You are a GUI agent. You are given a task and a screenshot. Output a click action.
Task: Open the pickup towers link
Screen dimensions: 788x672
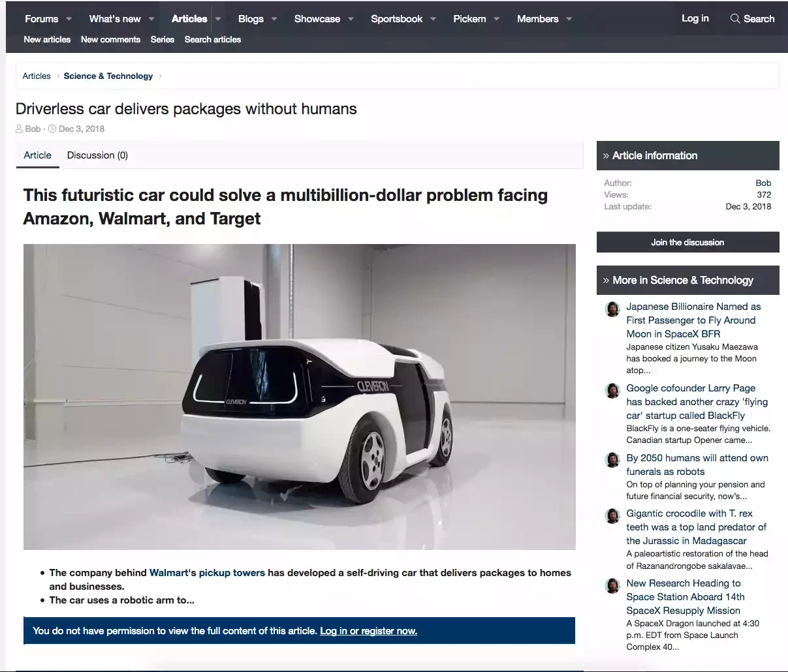[x=232, y=573]
